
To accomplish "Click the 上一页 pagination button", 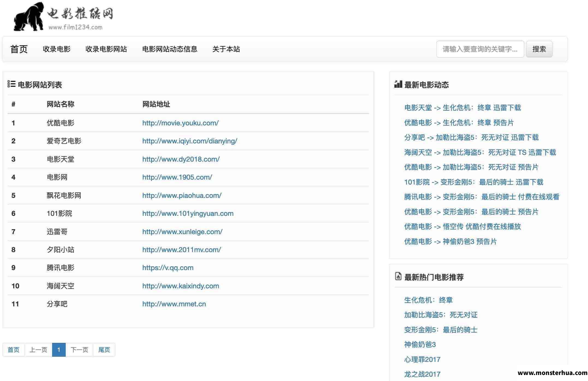I will (x=38, y=350).
